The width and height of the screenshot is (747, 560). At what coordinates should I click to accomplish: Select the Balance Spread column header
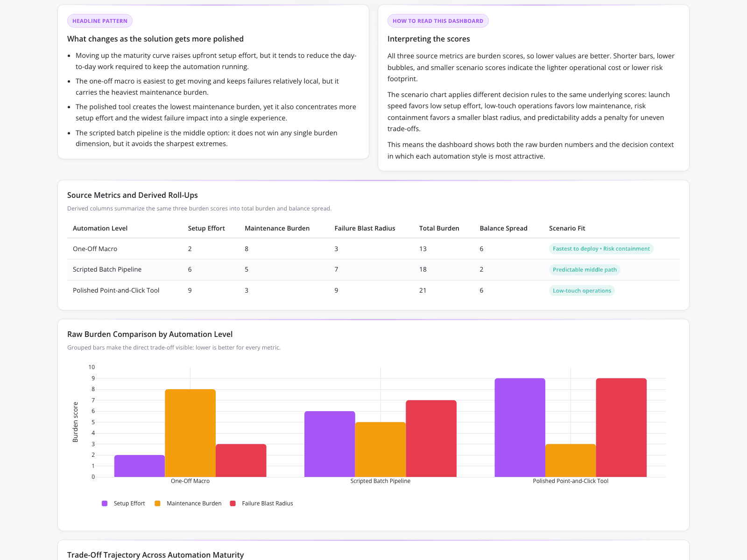503,228
